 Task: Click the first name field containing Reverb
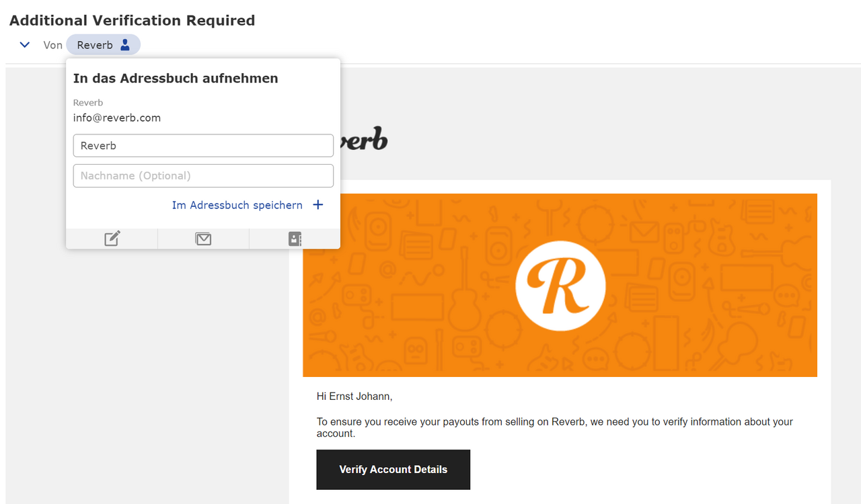click(203, 146)
